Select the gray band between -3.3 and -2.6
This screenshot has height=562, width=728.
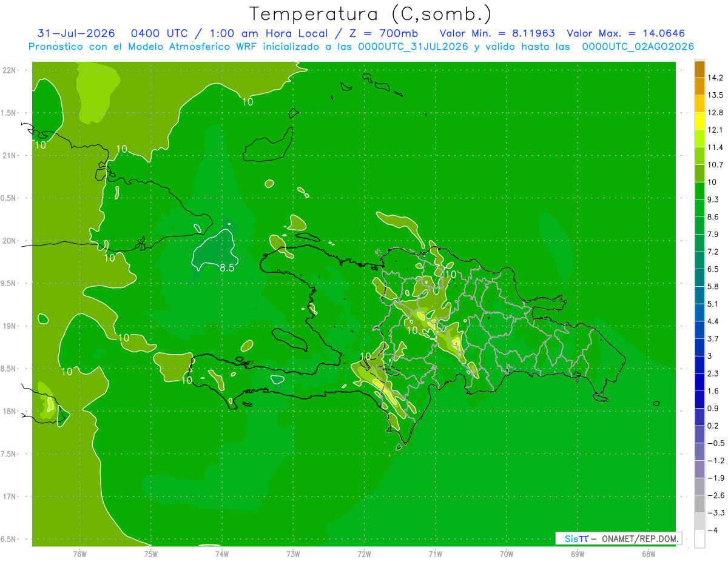coord(699,504)
